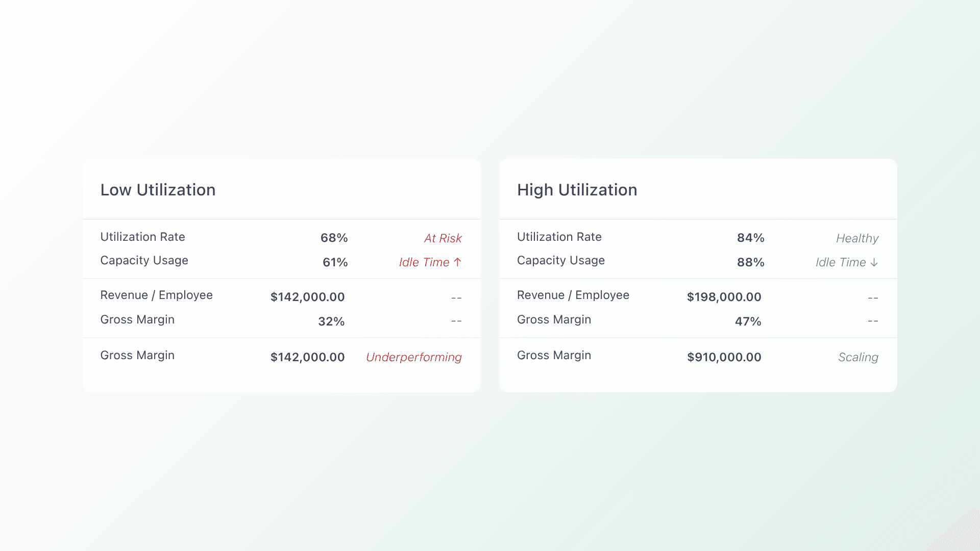Select the $198,000.00 revenue per employee value

pyautogui.click(x=724, y=297)
